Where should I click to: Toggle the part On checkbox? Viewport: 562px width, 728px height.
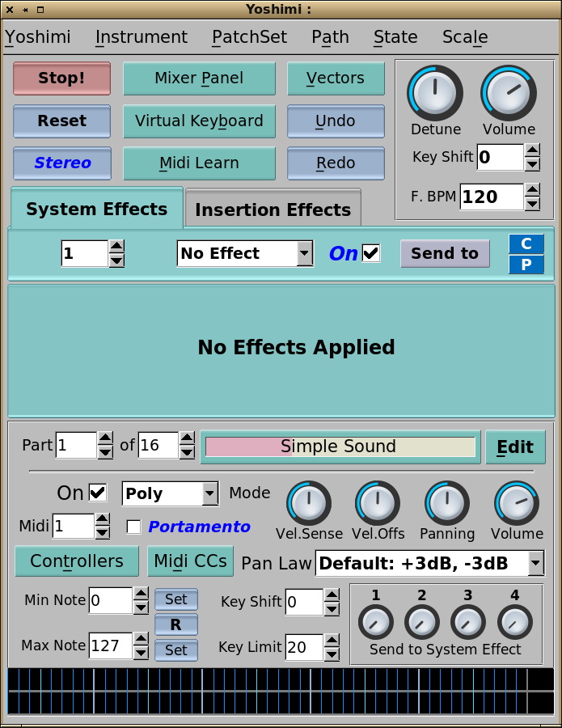98,493
